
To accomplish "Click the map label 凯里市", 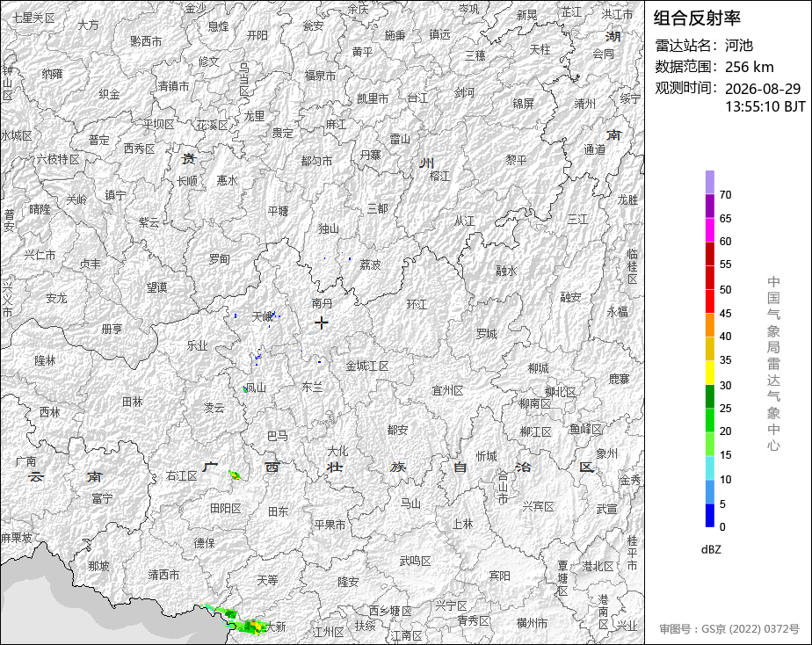I will point(373,98).
